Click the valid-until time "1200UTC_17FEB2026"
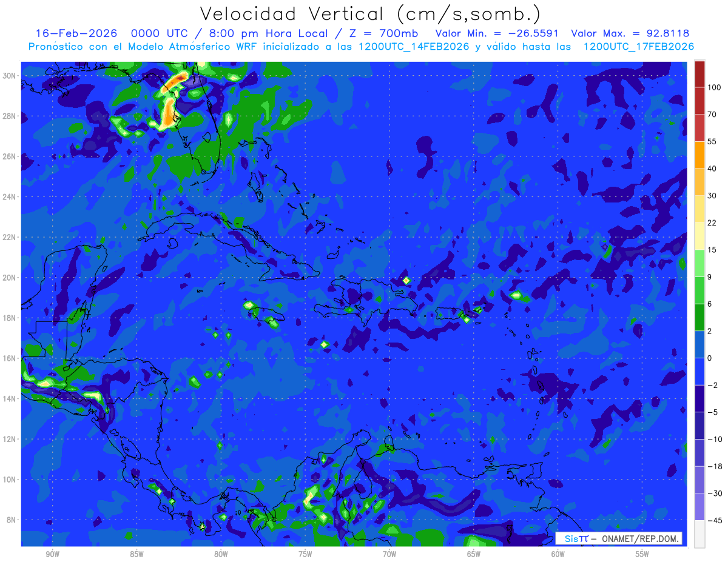 tap(638, 46)
